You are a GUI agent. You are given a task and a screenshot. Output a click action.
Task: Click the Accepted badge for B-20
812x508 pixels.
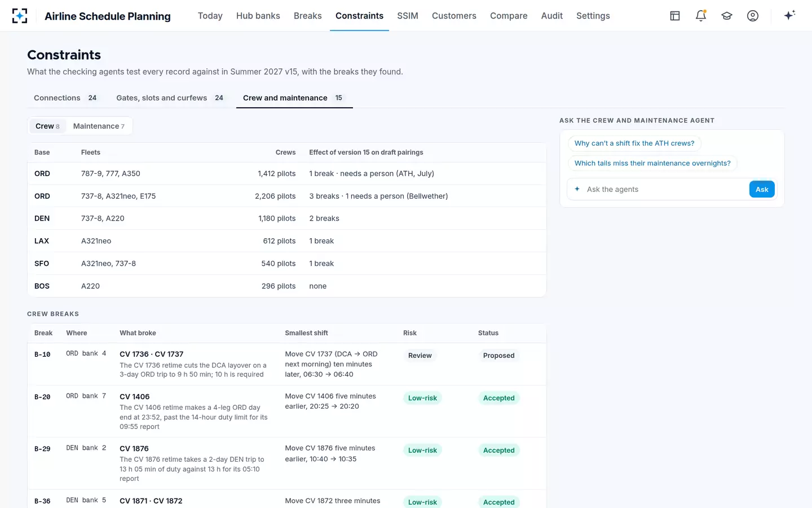point(498,398)
